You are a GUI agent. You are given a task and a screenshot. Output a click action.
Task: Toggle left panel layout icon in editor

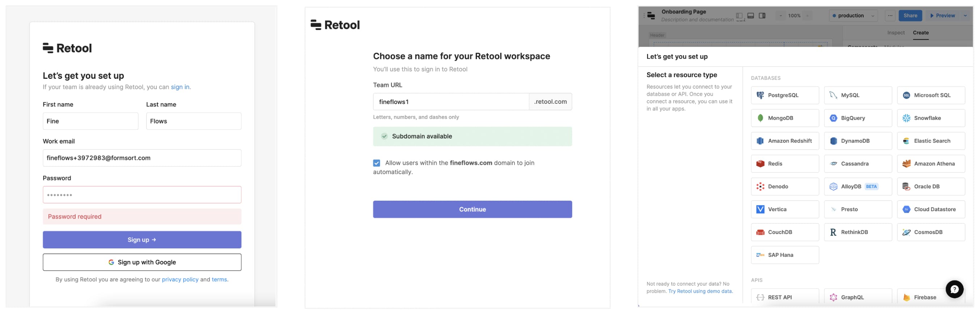coord(739,16)
